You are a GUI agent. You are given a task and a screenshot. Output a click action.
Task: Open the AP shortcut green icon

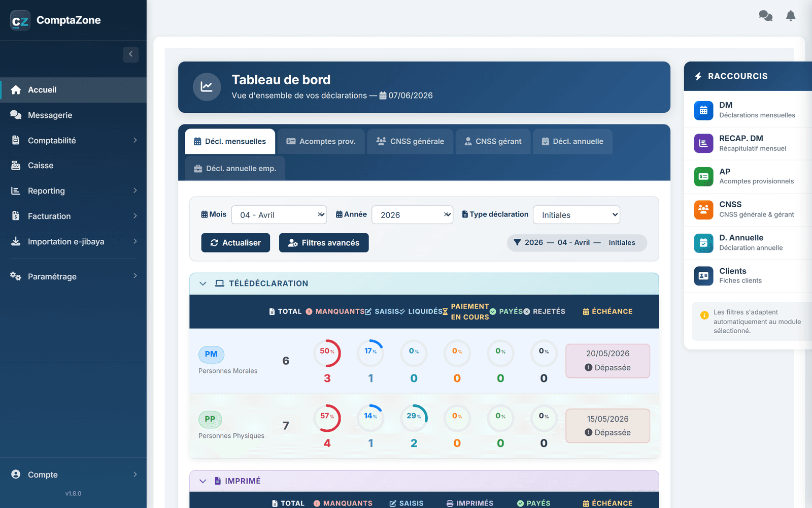coord(703,176)
